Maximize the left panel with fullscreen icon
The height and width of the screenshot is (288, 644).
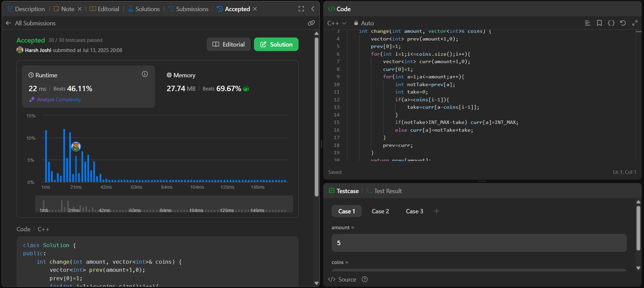301,9
